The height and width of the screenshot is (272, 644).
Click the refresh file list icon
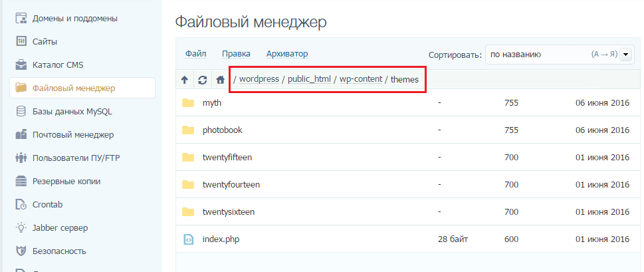point(203,80)
